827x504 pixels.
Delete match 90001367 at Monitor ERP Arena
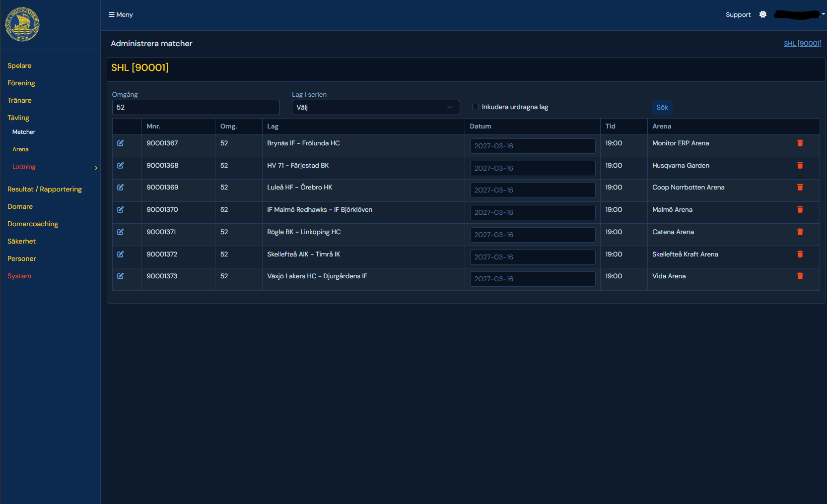pos(800,143)
